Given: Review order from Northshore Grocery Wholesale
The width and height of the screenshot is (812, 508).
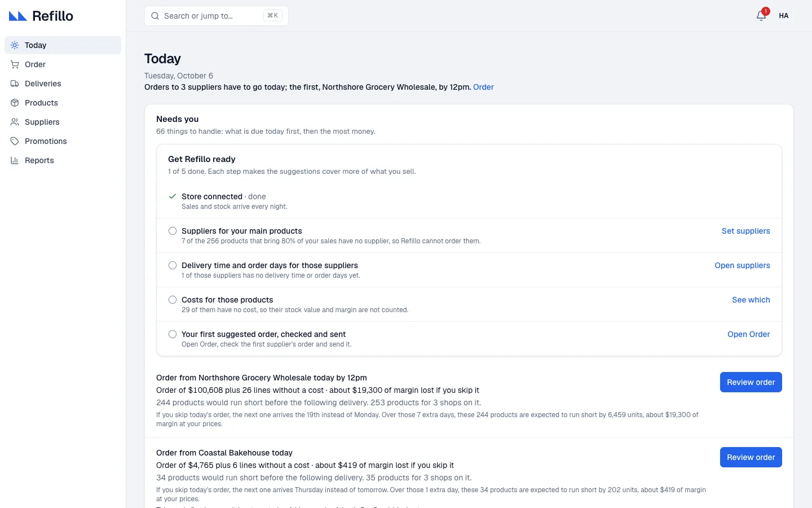Looking at the screenshot, I should point(751,382).
